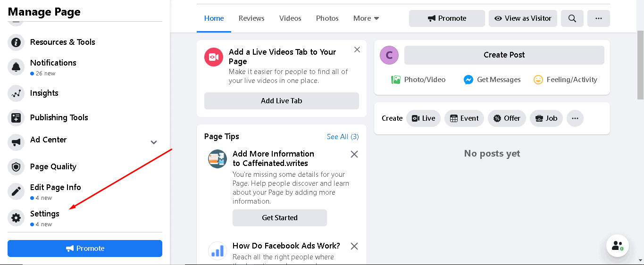Click the Settings gear icon
The height and width of the screenshot is (265, 644).
pos(16,218)
